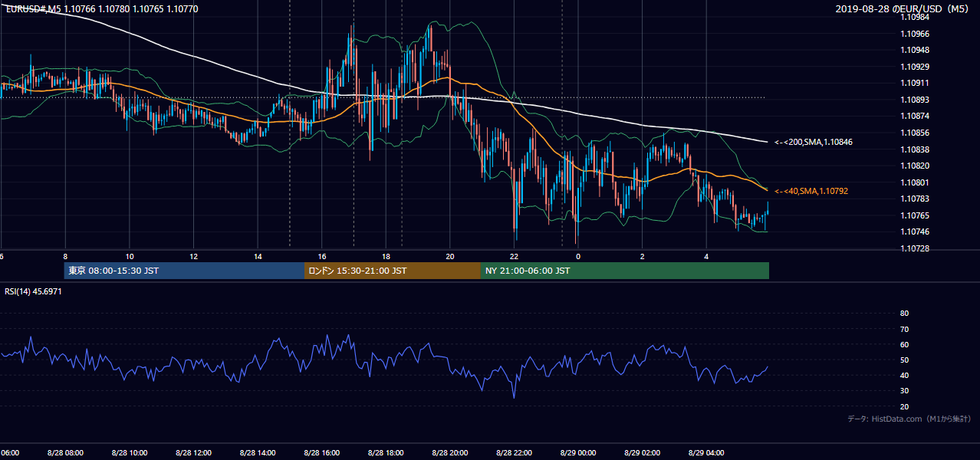The height and width of the screenshot is (460, 980).
Task: Click the RSI 60 level label
Action: tap(904, 344)
